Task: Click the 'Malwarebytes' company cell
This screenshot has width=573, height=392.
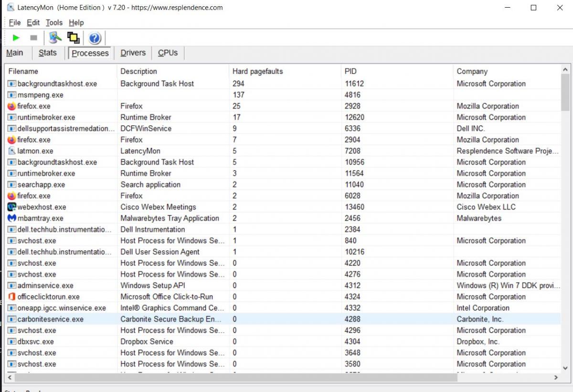Action: [x=479, y=218]
